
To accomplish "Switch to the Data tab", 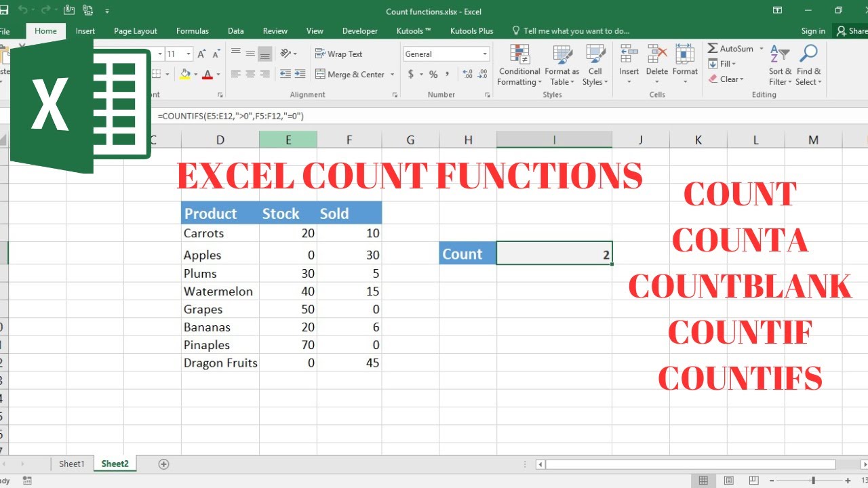I will (236, 31).
